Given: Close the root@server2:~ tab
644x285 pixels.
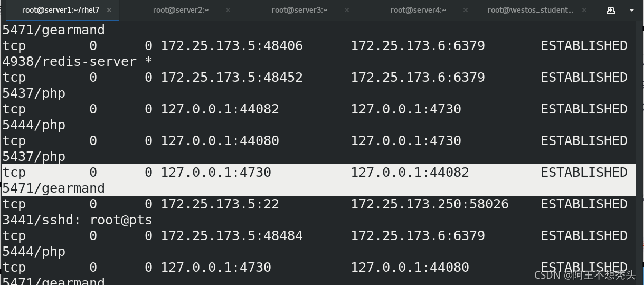Looking at the screenshot, I should (228, 10).
